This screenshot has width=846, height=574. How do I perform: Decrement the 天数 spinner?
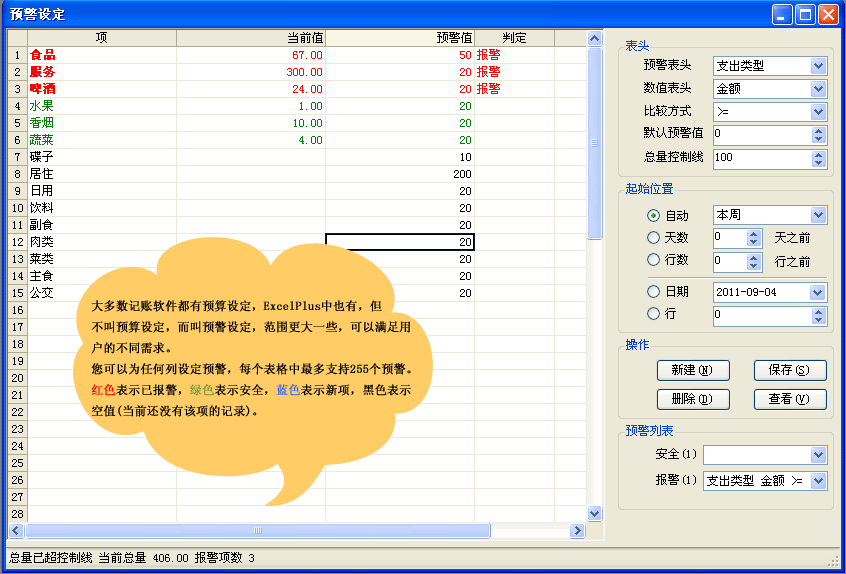click(754, 242)
